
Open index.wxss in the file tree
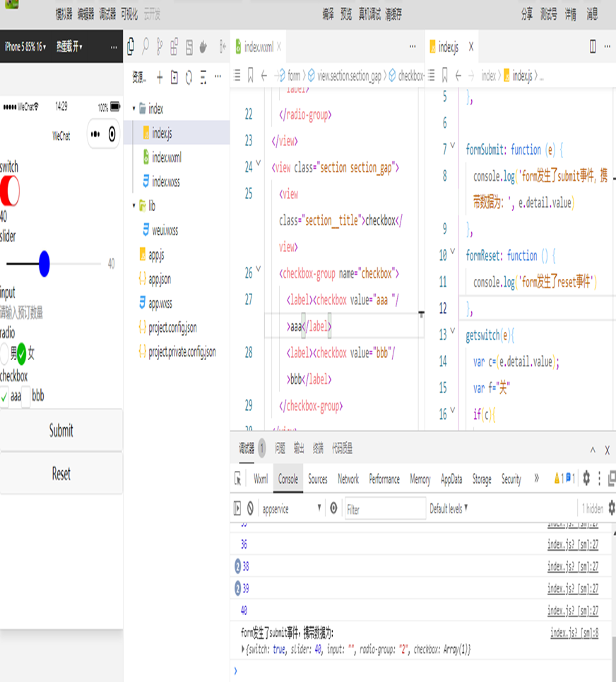(165, 181)
